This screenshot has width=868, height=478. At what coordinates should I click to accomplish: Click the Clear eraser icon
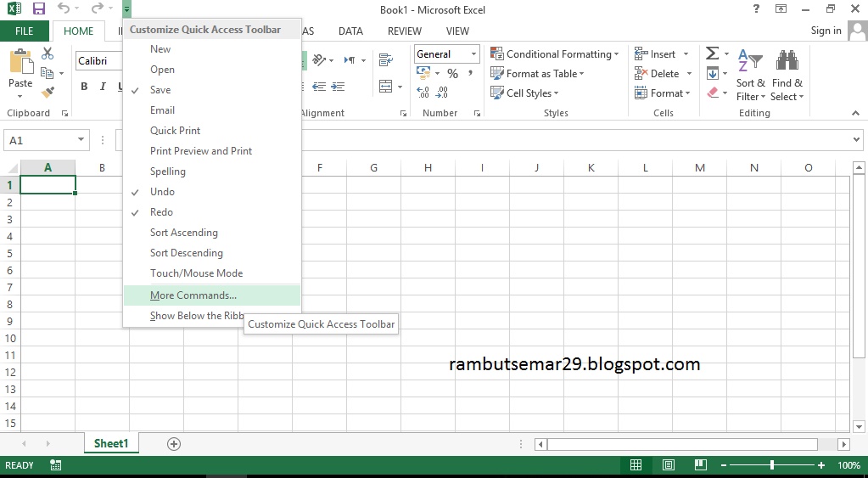click(713, 93)
